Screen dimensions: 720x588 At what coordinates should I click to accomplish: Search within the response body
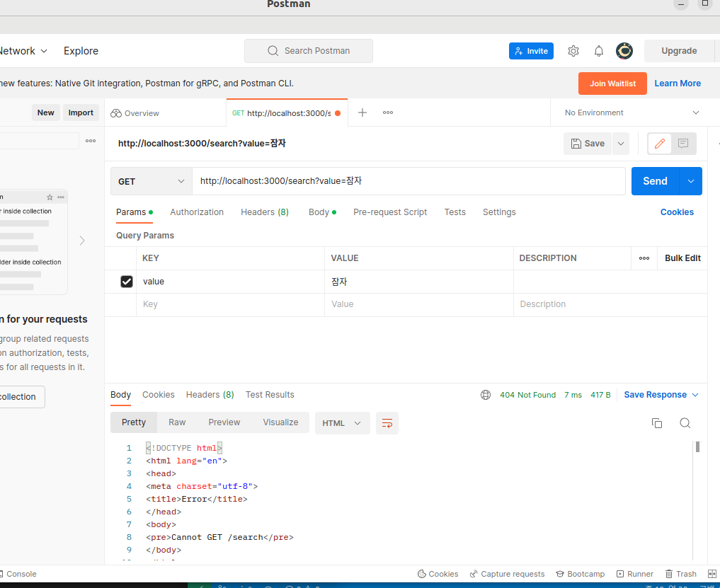[685, 423]
